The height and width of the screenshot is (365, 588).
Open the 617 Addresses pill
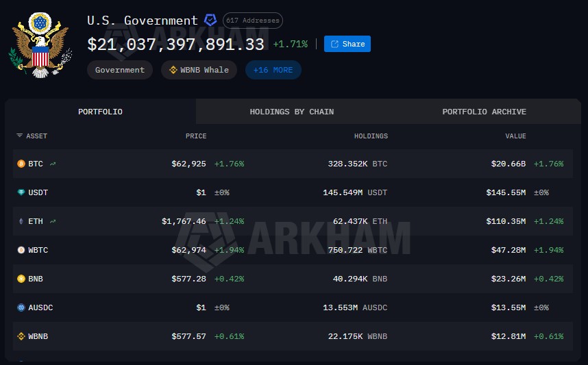click(253, 21)
